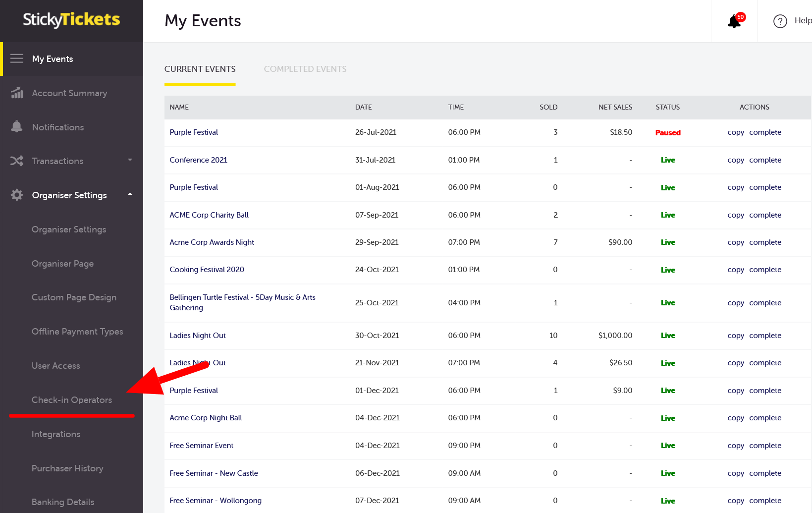This screenshot has height=513, width=812.
Task: Switch to the Current Events tab
Action: click(x=200, y=69)
